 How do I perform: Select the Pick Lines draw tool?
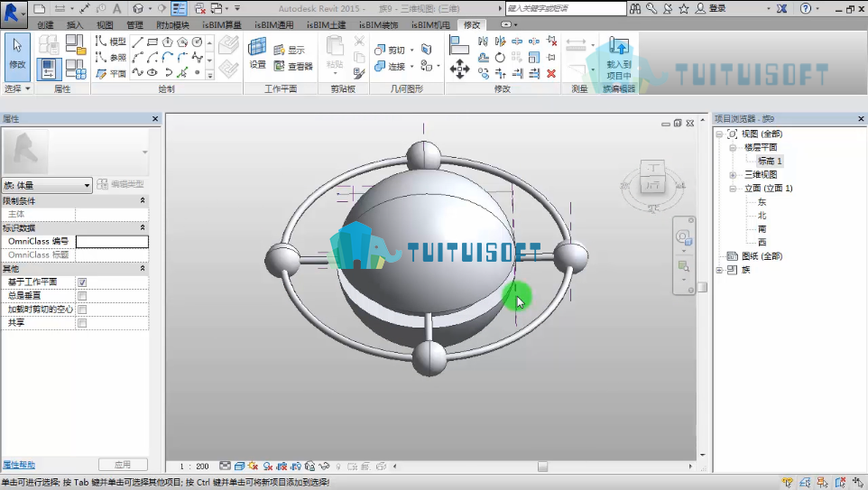tap(182, 72)
